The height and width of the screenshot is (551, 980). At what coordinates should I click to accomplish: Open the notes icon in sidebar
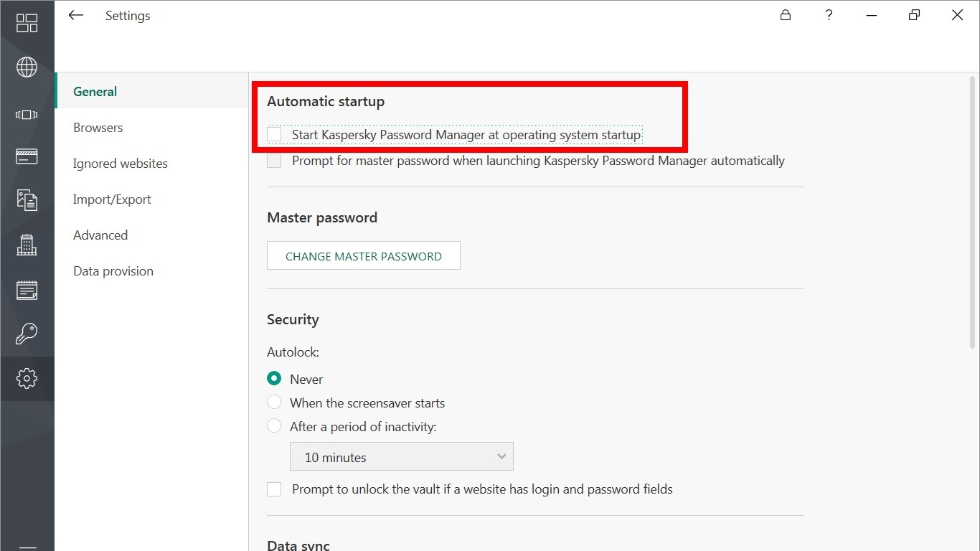pyautogui.click(x=27, y=290)
